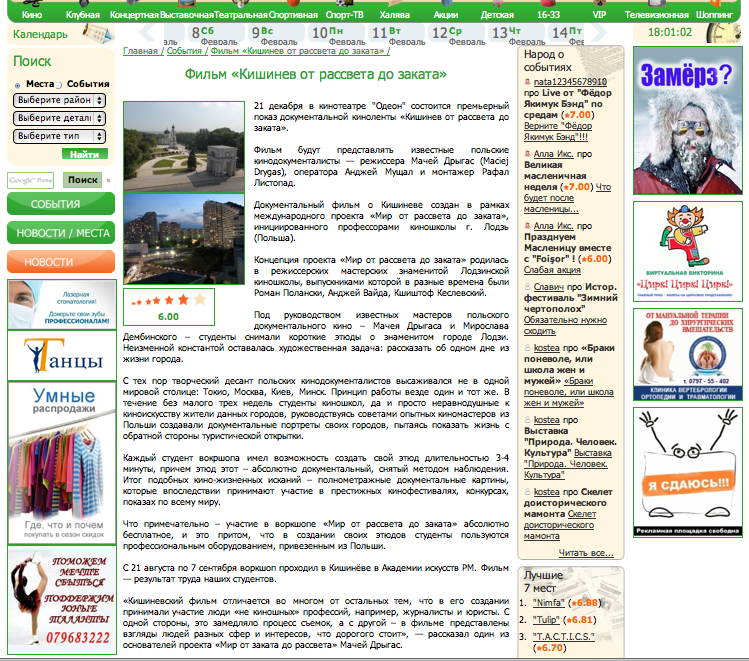The height and width of the screenshot is (661, 749).
Task: Click the fifth pale star in rating
Action: coord(200,299)
